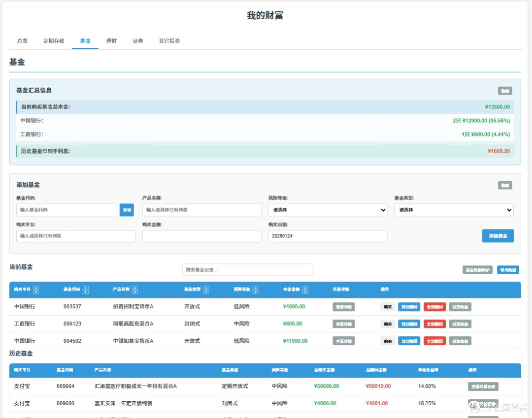The image size is (532, 418).
Task: Click the ¥1000.00 principal cell
Action: click(x=294, y=306)
